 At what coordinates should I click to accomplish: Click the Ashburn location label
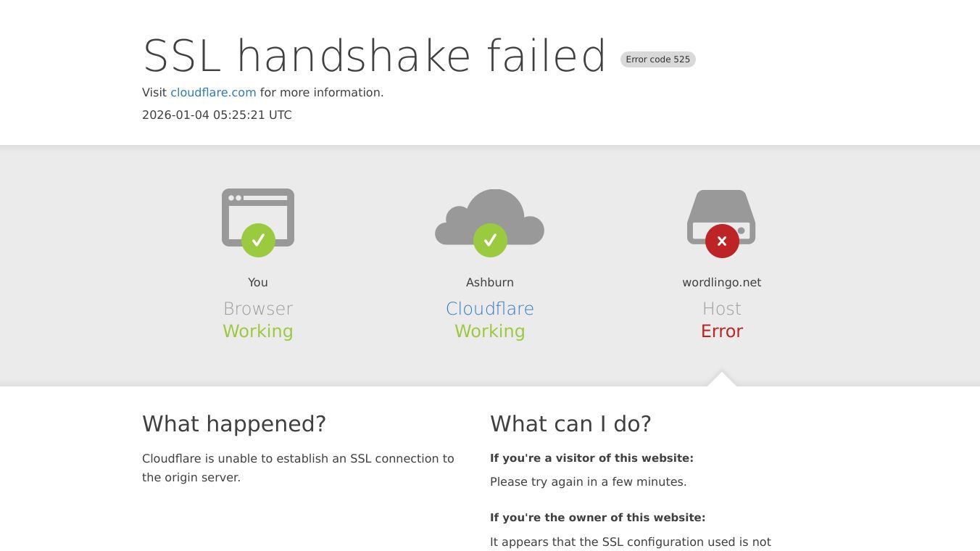click(x=490, y=283)
